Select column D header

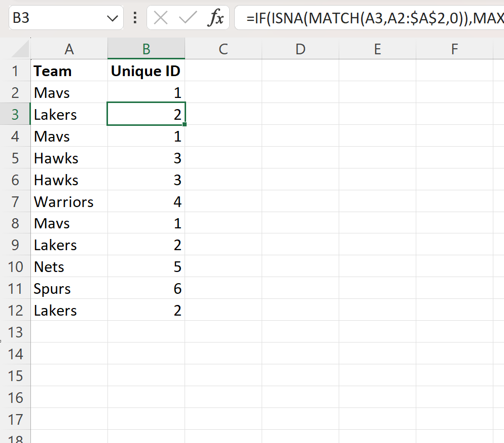tap(300, 49)
